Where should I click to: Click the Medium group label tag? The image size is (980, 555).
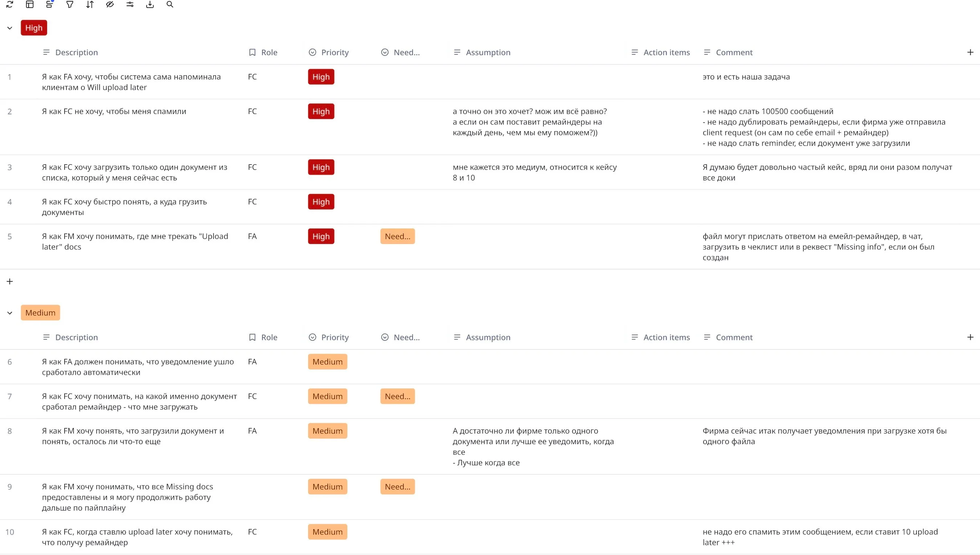[40, 313]
